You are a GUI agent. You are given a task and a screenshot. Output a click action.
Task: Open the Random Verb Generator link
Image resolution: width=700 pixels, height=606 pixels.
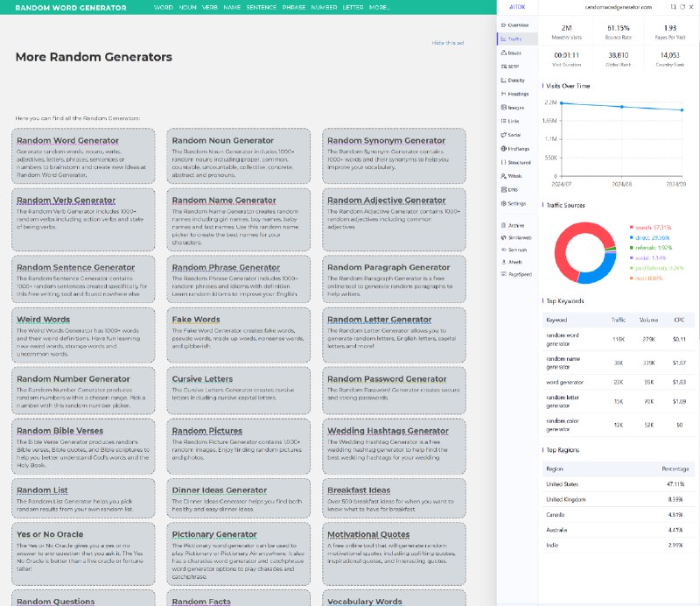coord(66,201)
